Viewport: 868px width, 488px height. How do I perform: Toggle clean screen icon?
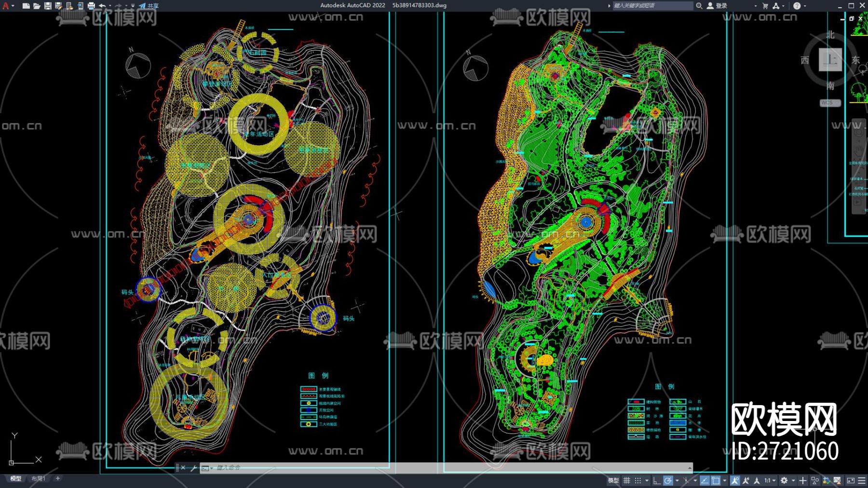[851, 481]
